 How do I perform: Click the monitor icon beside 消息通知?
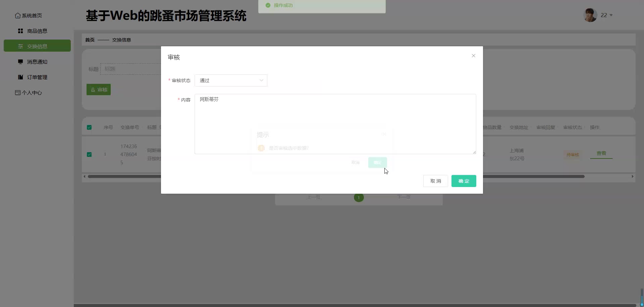[x=20, y=62]
